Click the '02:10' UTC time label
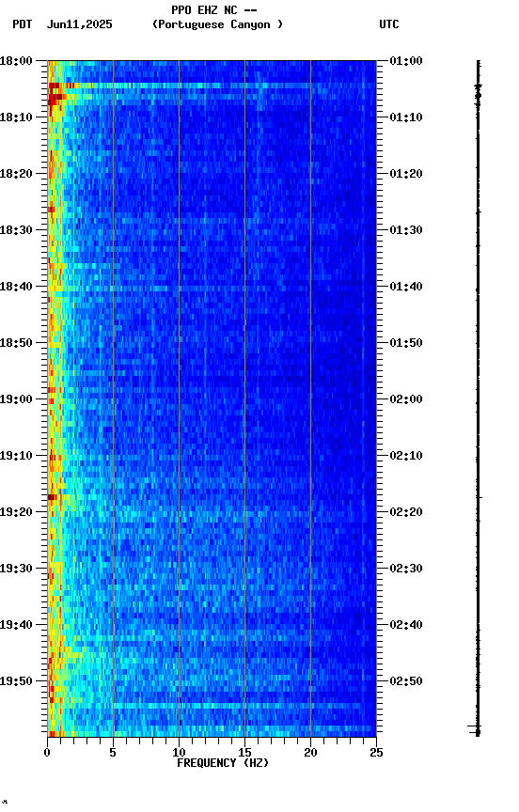Screen dimensions: 519x812 (x=406, y=456)
